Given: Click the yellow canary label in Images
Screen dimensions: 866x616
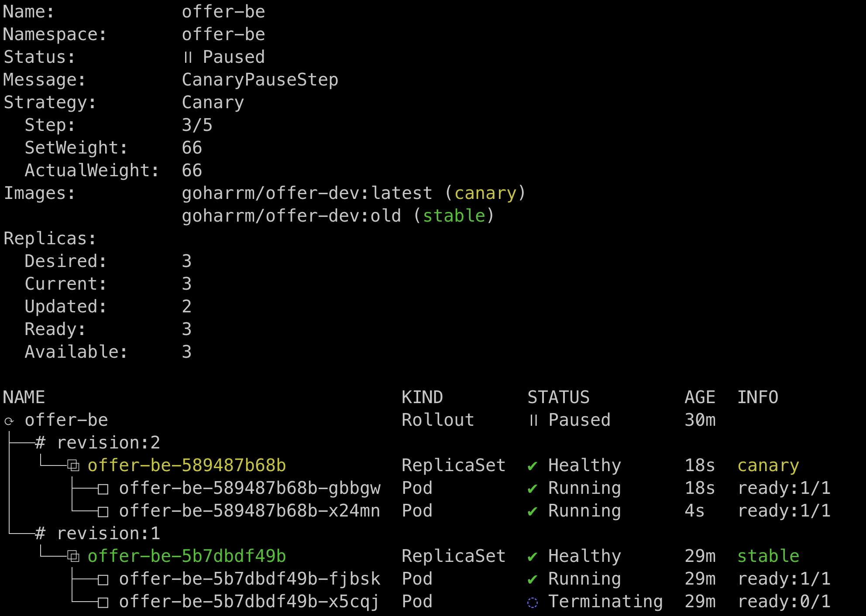Looking at the screenshot, I should (485, 193).
